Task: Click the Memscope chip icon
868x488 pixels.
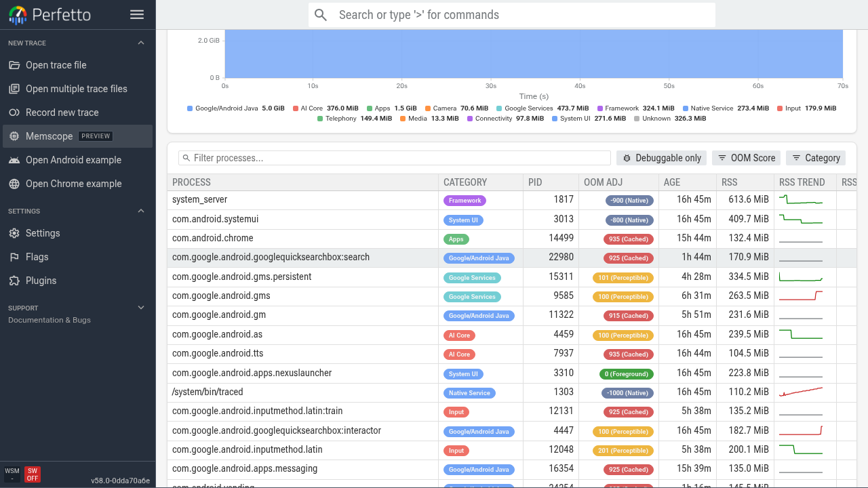Action: coord(14,136)
